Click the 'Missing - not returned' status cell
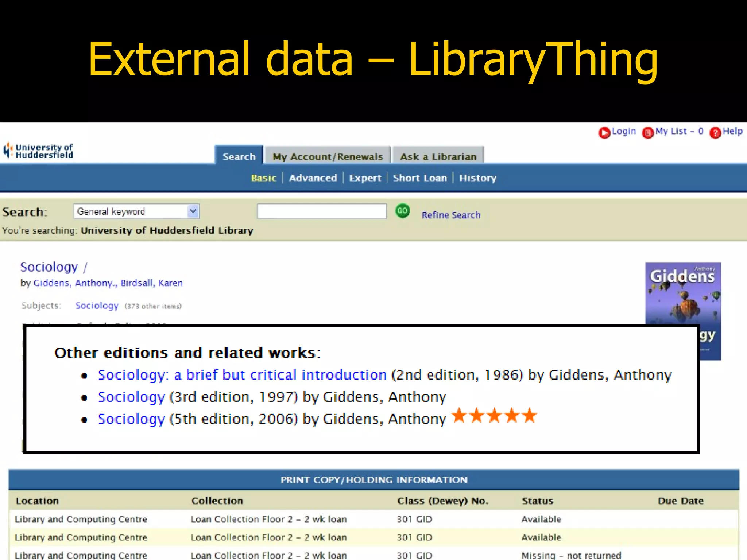 click(571, 555)
